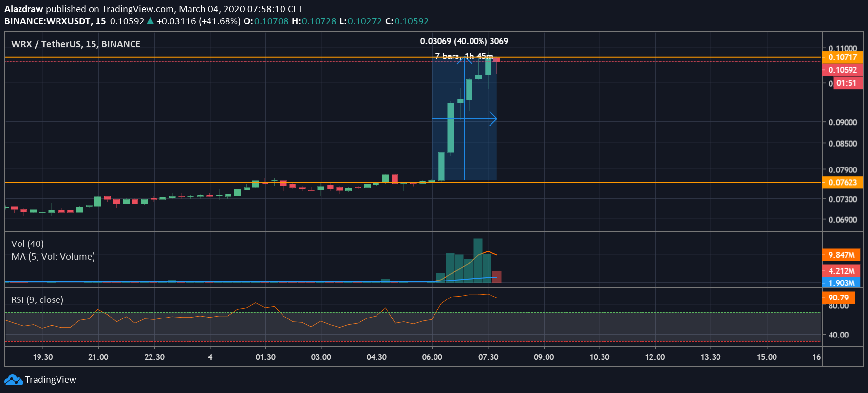Screen dimensions: 868x393
Task: Click the orange 0.10717 price label
Action: point(842,57)
